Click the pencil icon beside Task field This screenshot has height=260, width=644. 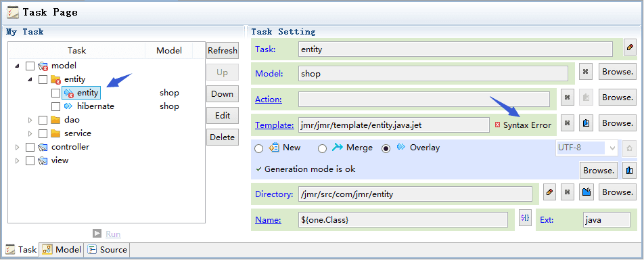(x=629, y=47)
